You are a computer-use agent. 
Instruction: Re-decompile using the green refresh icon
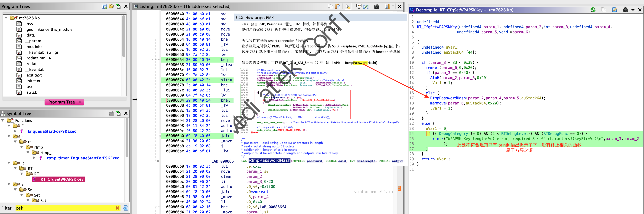(593, 10)
